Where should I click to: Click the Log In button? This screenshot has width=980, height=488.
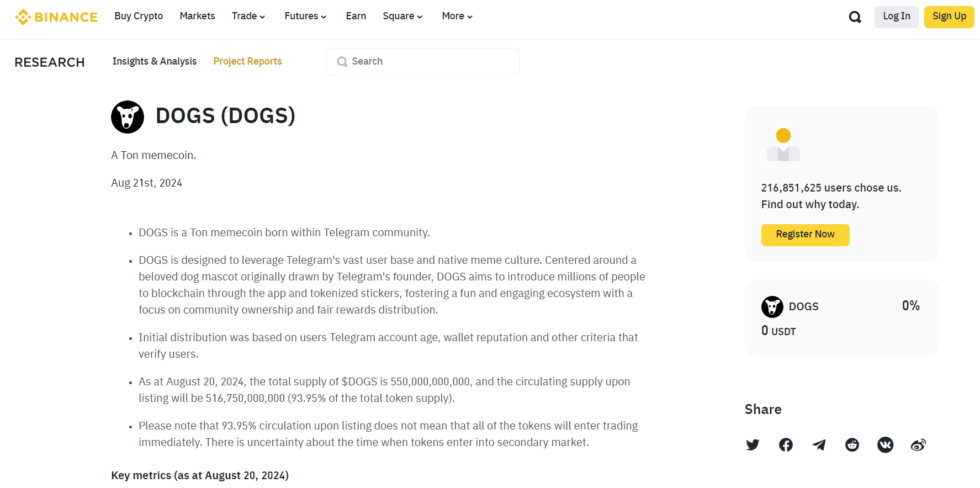pyautogui.click(x=896, y=17)
